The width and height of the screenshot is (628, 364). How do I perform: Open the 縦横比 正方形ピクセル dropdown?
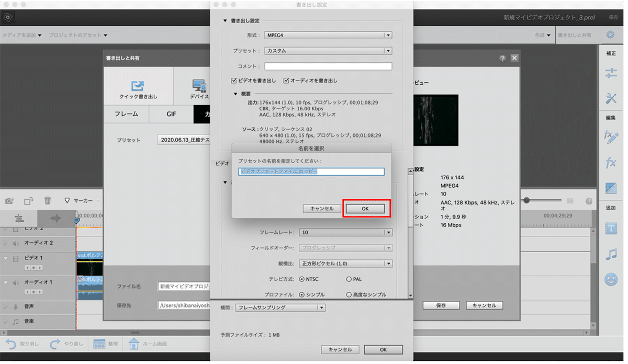click(x=346, y=264)
